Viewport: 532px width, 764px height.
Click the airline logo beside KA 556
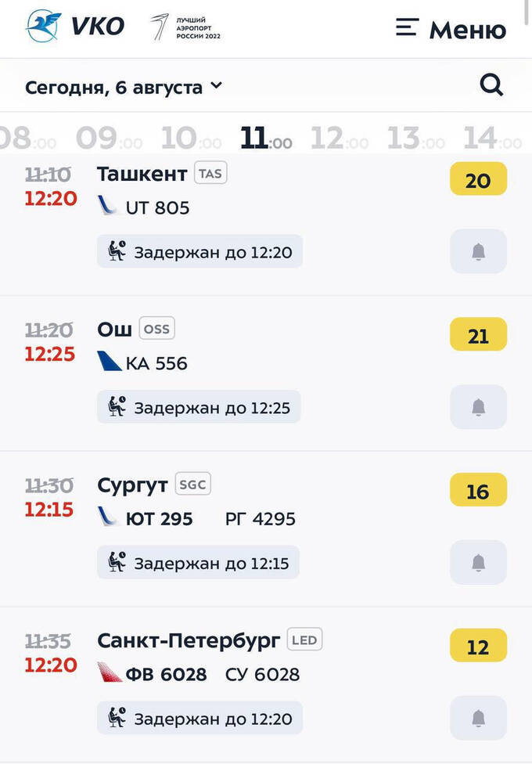(109, 362)
